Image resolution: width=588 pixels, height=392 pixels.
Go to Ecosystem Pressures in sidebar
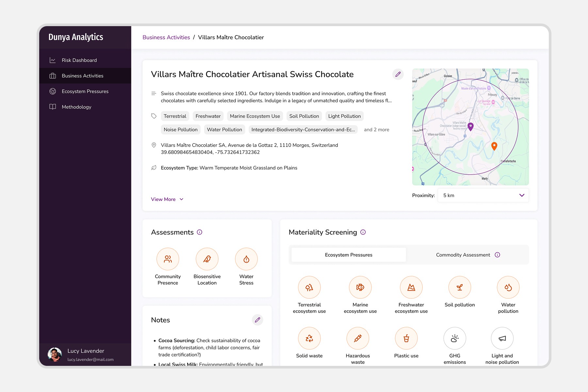[x=85, y=91]
